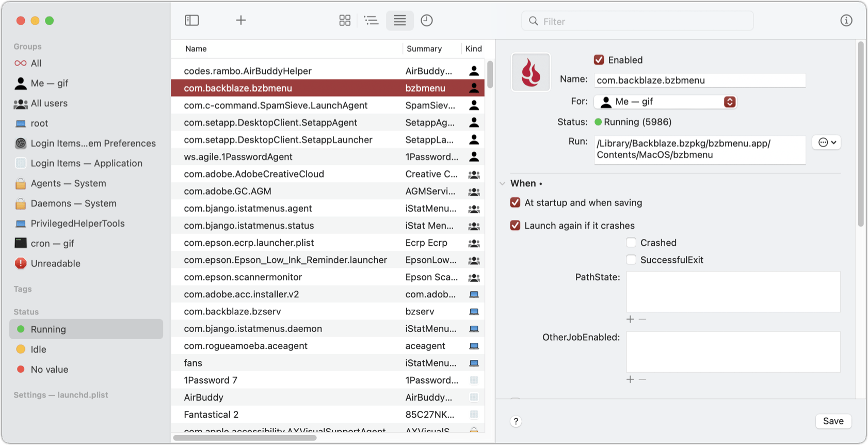
Task: Open the Run options ellipsis dropdown
Action: click(x=826, y=142)
